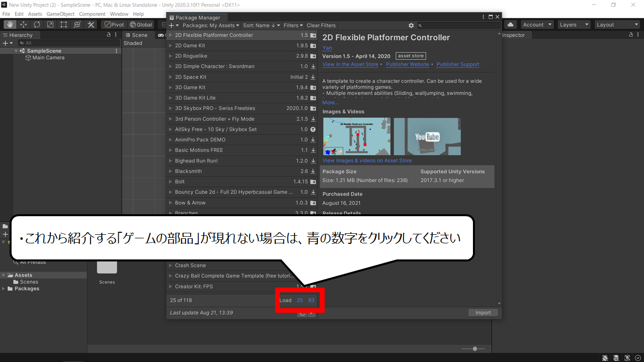Open the Filters dropdown
Viewport: 644px width, 362px height.
293,25
